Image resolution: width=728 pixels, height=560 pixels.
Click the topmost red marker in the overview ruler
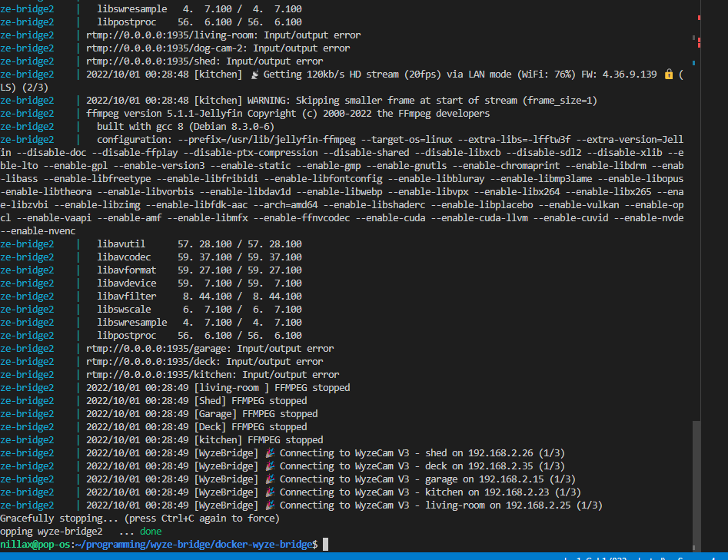pos(699,18)
